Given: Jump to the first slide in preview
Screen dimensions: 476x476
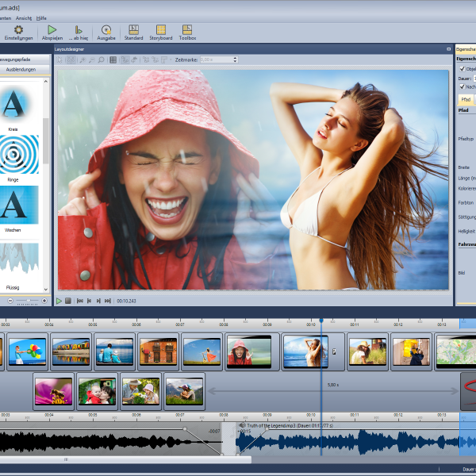Looking at the screenshot, I should (x=80, y=301).
